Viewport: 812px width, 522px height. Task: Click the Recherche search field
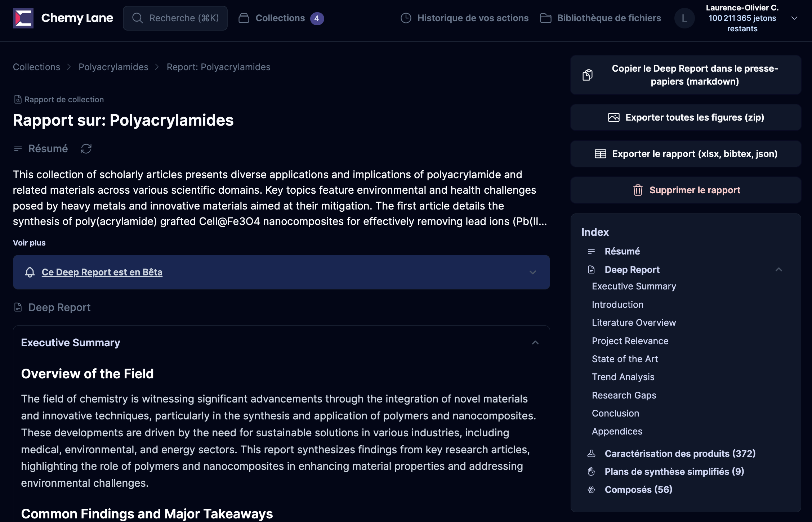pyautogui.click(x=175, y=18)
